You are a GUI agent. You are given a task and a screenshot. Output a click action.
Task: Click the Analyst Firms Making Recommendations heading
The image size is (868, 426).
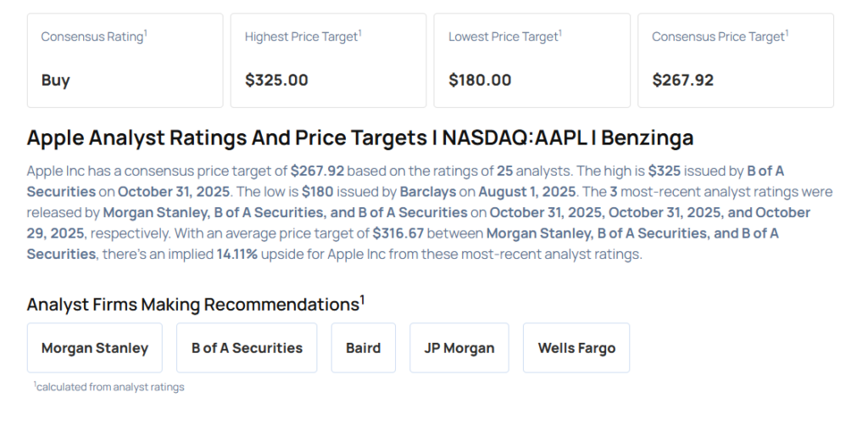[192, 305]
